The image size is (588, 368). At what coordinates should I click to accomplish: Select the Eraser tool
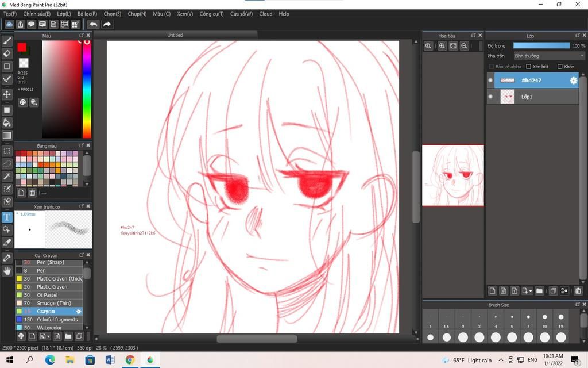(7, 53)
